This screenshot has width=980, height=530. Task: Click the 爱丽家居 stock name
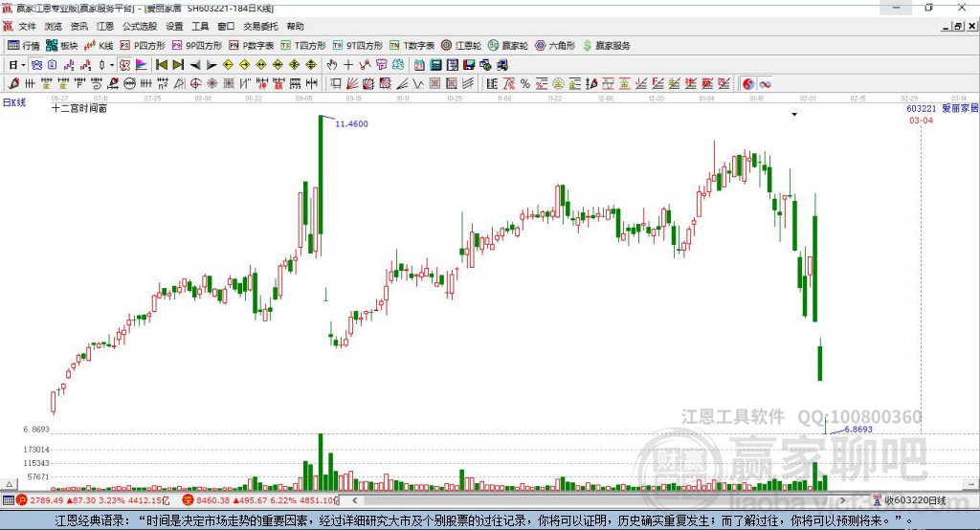click(x=960, y=108)
